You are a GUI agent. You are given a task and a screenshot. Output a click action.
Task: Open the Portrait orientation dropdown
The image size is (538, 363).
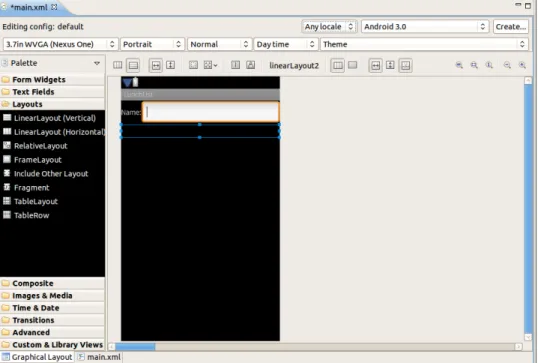coord(152,44)
